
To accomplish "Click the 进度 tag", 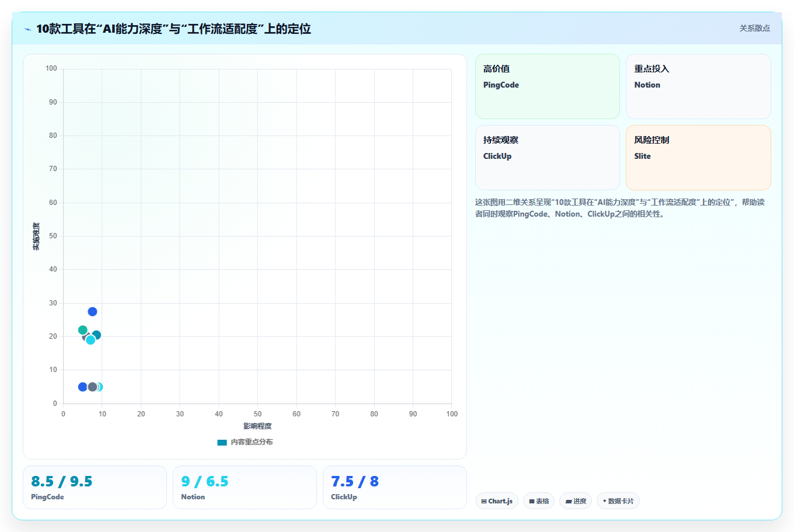I will [576, 501].
